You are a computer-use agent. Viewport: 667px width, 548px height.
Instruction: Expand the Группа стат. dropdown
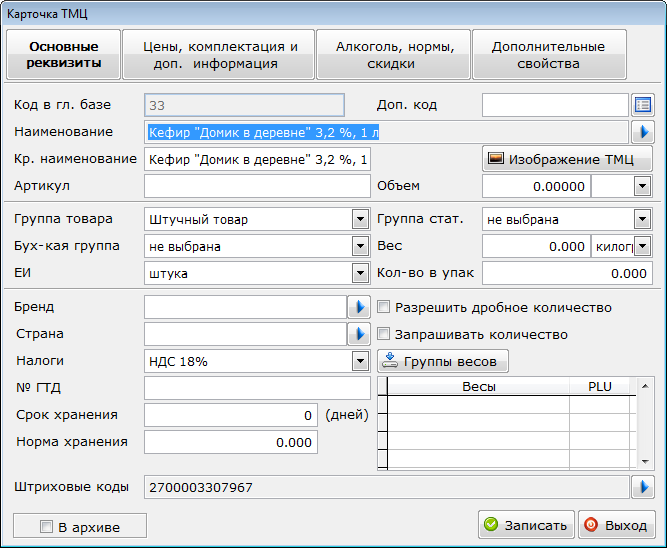tap(642, 220)
